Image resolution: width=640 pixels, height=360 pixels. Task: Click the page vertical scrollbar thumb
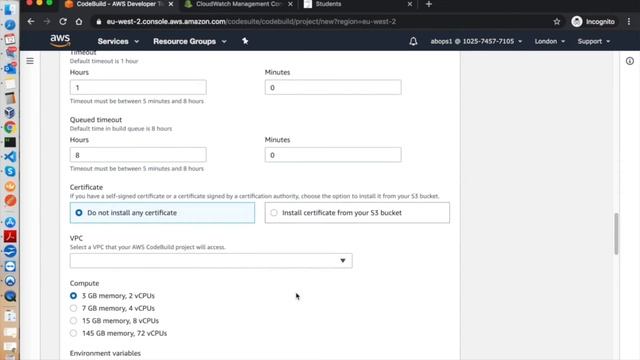(x=616, y=233)
